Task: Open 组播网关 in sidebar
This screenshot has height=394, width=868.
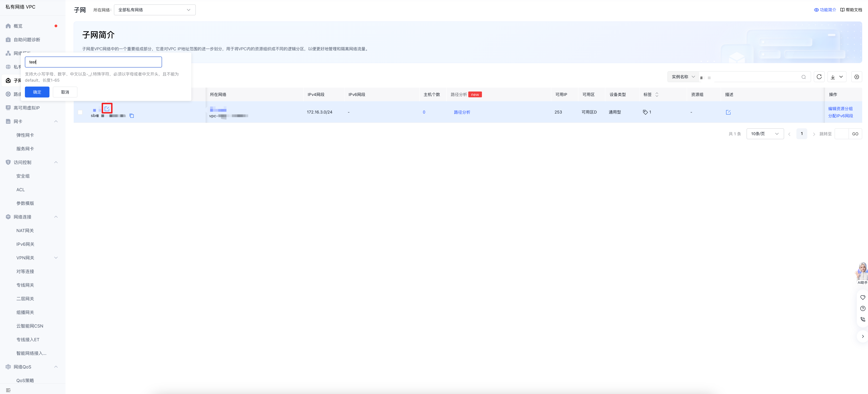Action: (x=25, y=313)
